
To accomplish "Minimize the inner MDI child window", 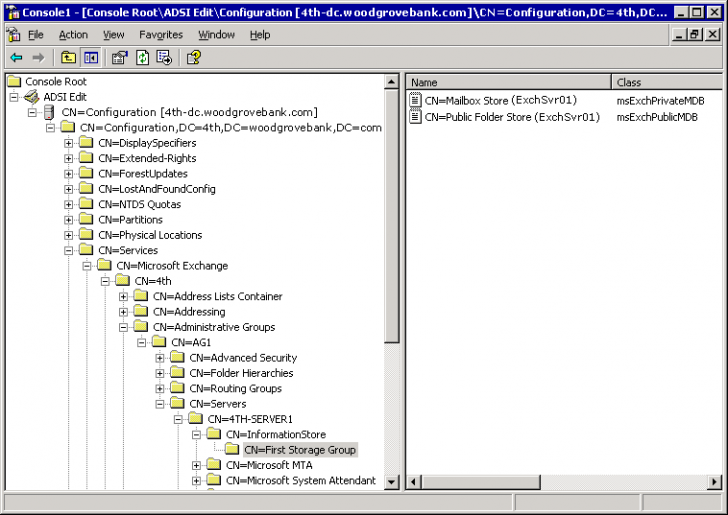I will click(679, 34).
